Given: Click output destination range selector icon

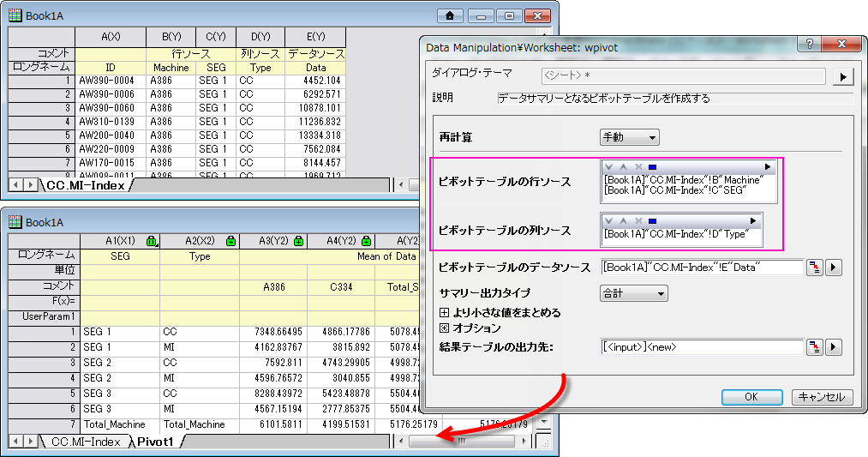Looking at the screenshot, I should (x=814, y=347).
